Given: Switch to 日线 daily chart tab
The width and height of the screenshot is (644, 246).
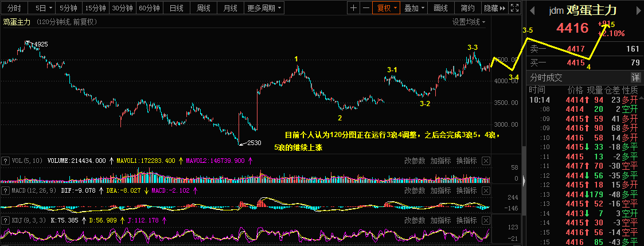Looking at the screenshot, I should (x=177, y=8).
